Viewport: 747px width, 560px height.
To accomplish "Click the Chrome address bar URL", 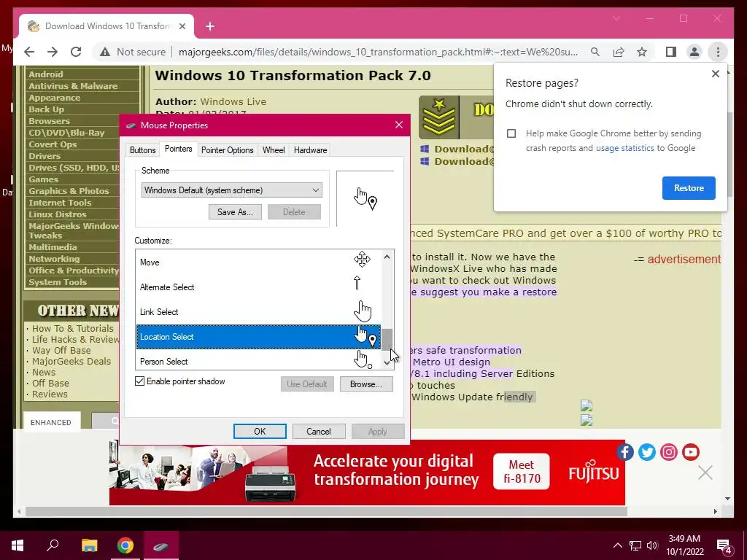I will pos(378,52).
